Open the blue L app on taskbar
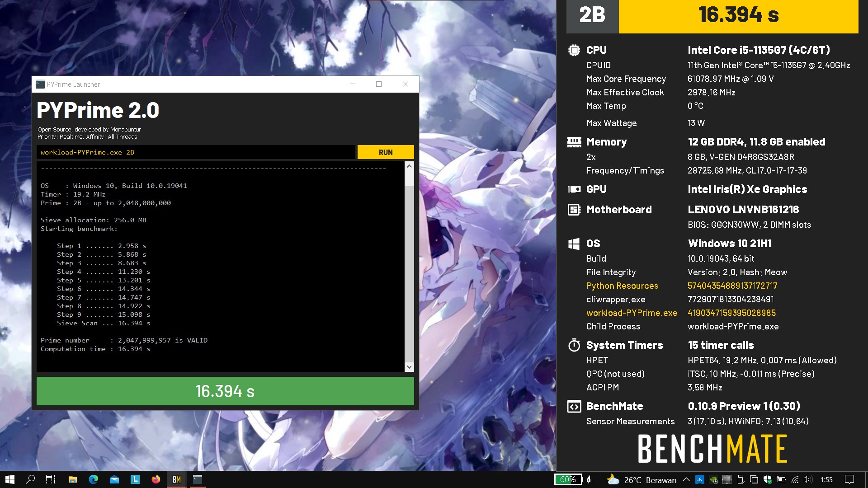 click(x=135, y=479)
